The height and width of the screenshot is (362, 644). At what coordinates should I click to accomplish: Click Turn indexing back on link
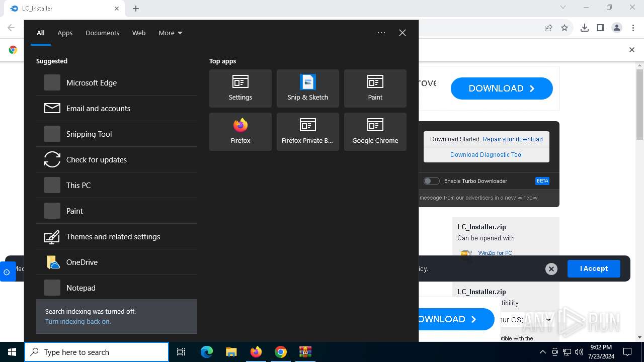pyautogui.click(x=78, y=322)
